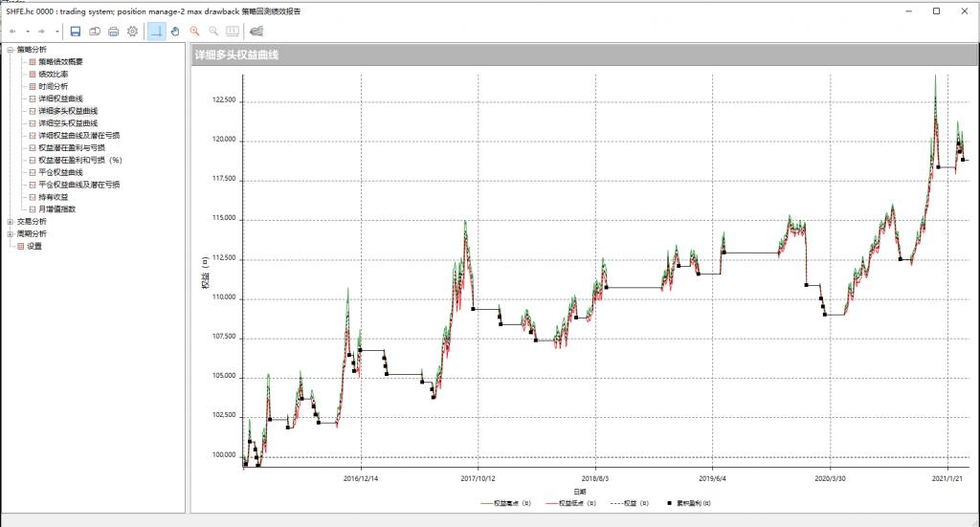
Task: Select 详细多头权益曲线 tree item
Action: pyautogui.click(x=68, y=111)
